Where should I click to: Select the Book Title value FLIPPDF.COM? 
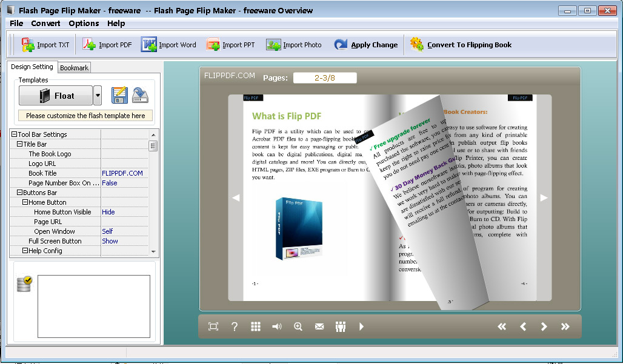pos(122,173)
